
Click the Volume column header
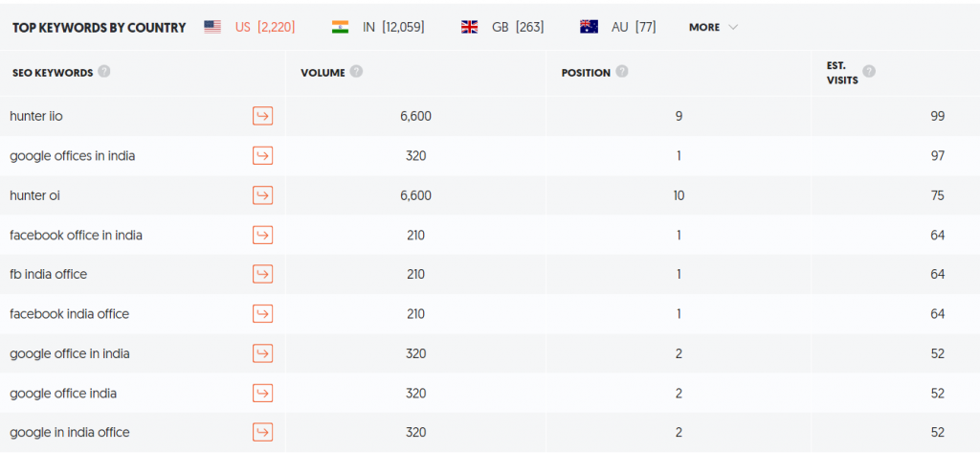coord(323,73)
